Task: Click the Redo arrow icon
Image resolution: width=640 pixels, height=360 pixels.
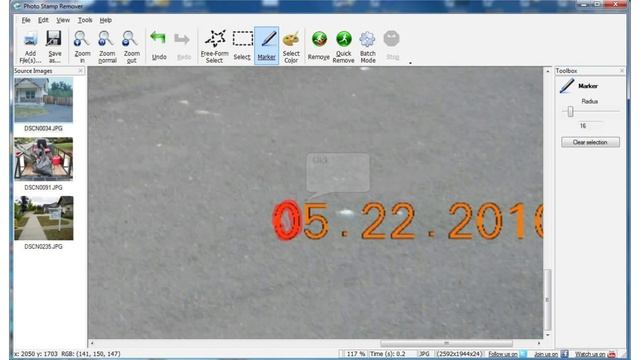Action: [182, 40]
